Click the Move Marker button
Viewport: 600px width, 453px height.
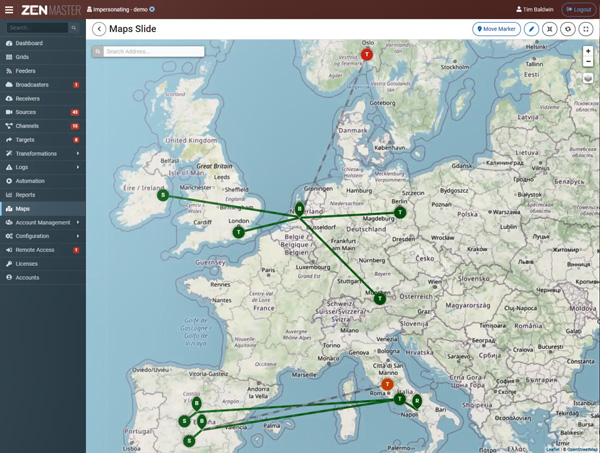tap(496, 29)
